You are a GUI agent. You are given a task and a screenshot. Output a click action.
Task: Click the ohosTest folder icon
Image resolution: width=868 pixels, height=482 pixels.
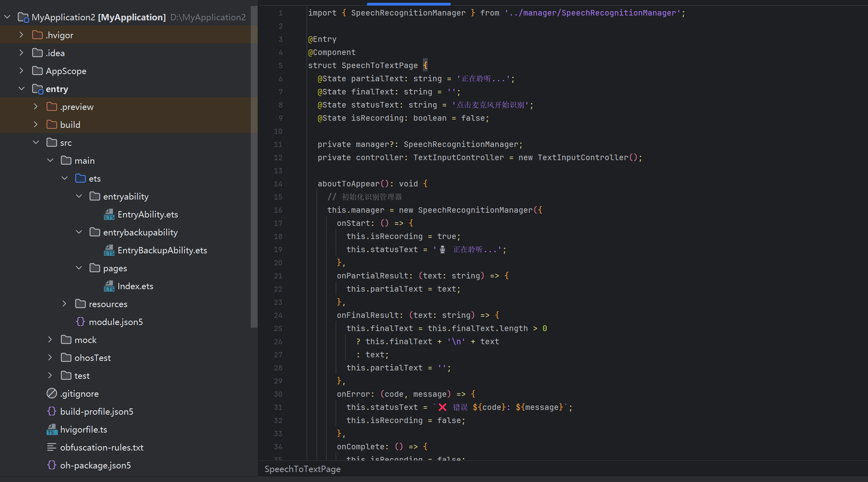[66, 358]
